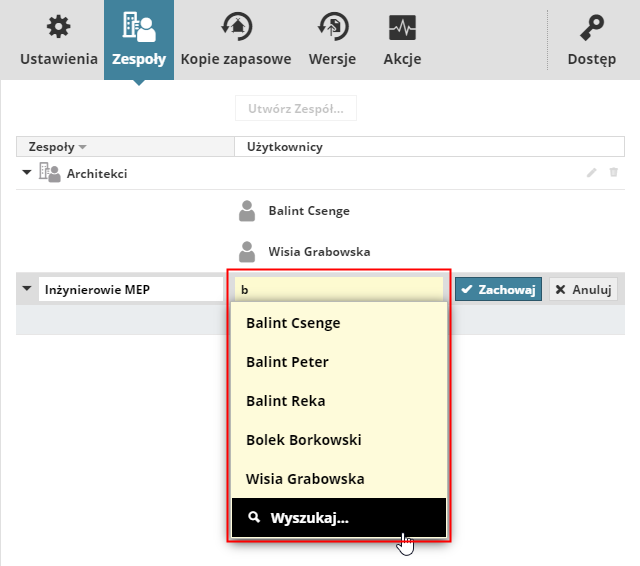Switch to the Zespoły tab

[x=138, y=40]
